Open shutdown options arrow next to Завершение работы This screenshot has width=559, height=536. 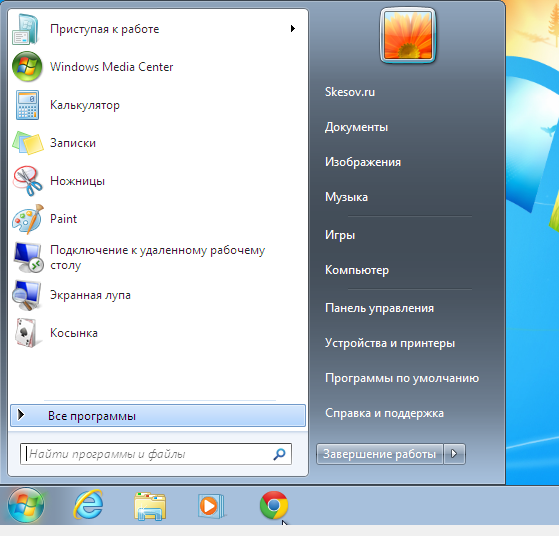454,454
